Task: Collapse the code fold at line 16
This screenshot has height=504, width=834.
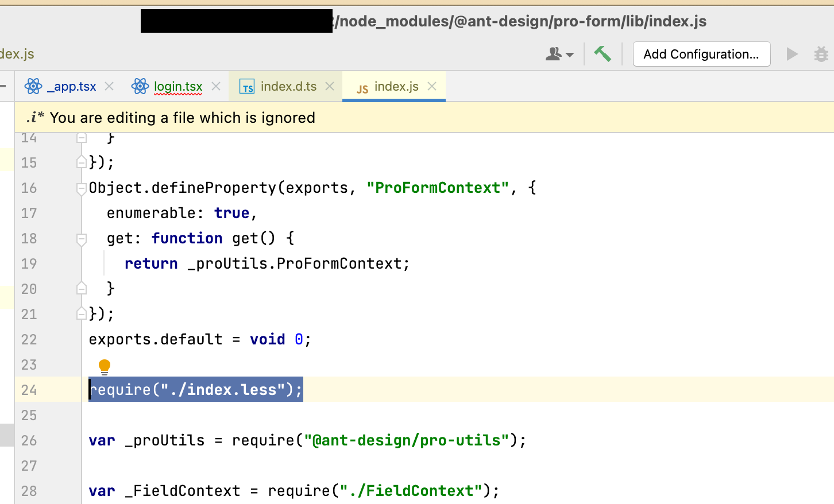Action: (x=82, y=188)
